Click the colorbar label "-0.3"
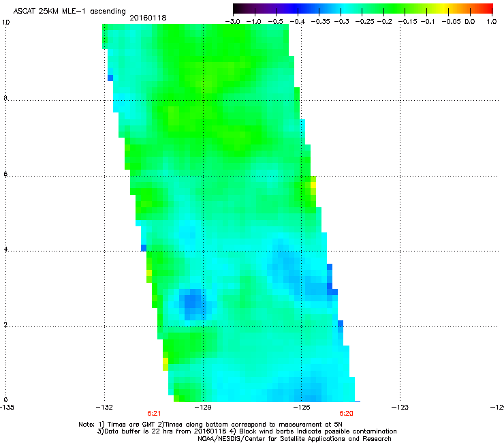Screen dimensions: 504x443 pyautogui.click(x=341, y=22)
